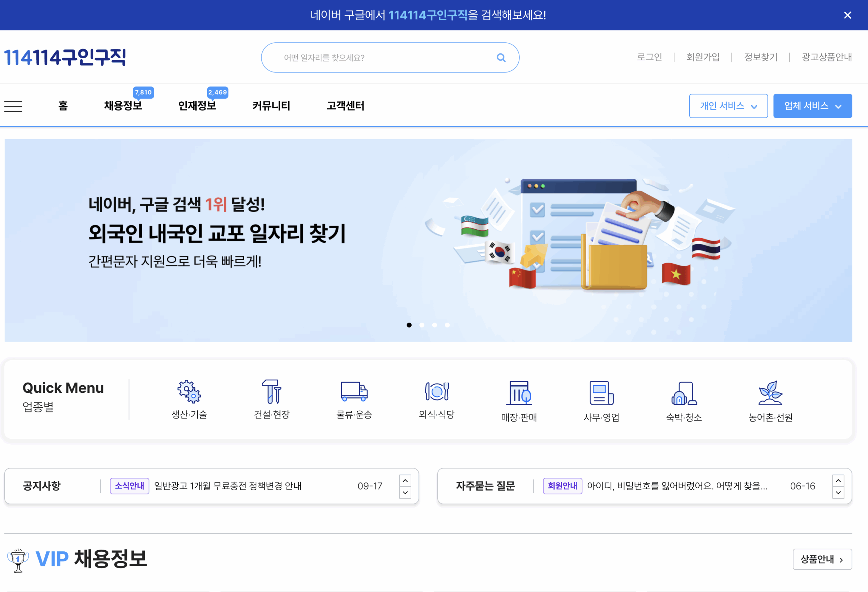
Task: Click the 매장·판매 store icon
Action: click(x=519, y=393)
